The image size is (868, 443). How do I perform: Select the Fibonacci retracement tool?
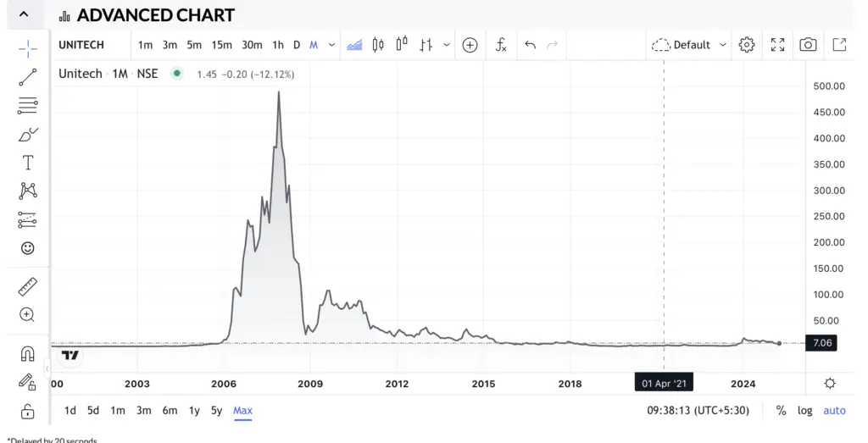point(27,106)
